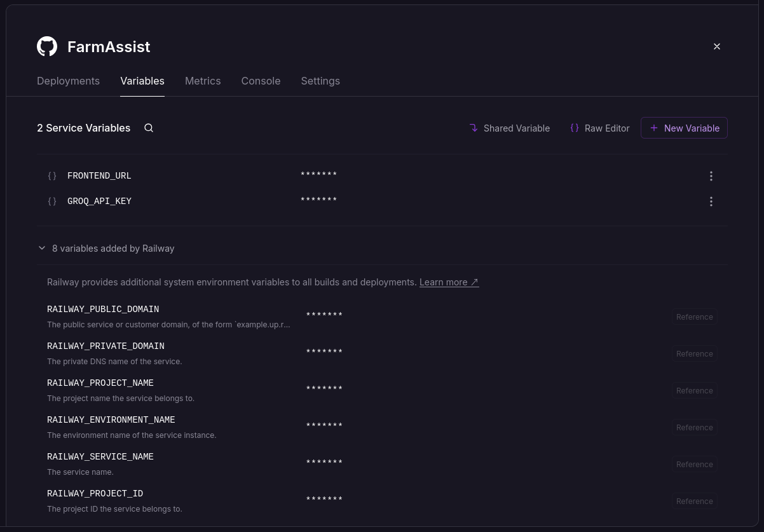Click the FarmAssist service title
Viewport: 764px width, 532px height.
point(109,47)
